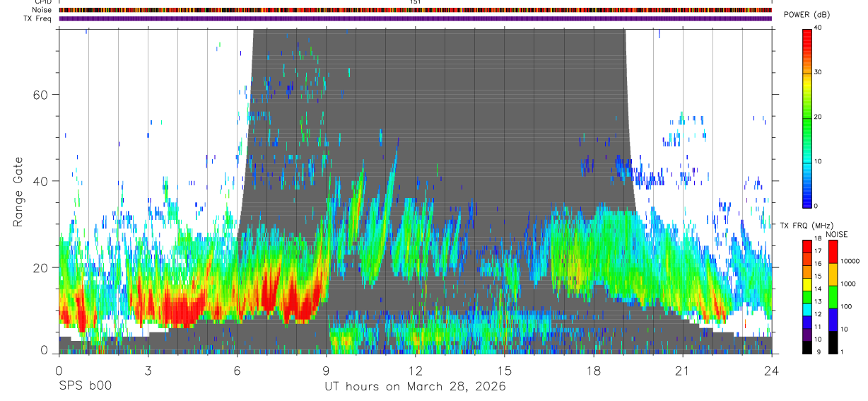This screenshot has width=868, height=401.
Task: Click the 15 hour tick on the UT axis
Action: (x=505, y=370)
